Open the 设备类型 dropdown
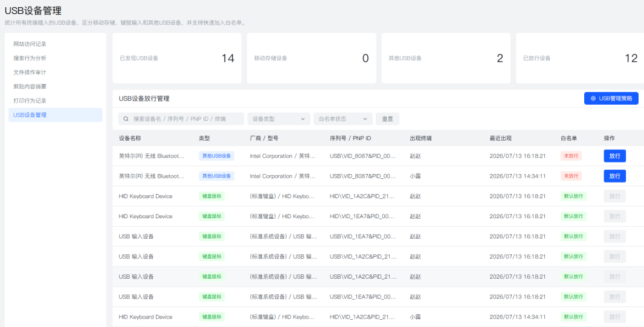 279,118
